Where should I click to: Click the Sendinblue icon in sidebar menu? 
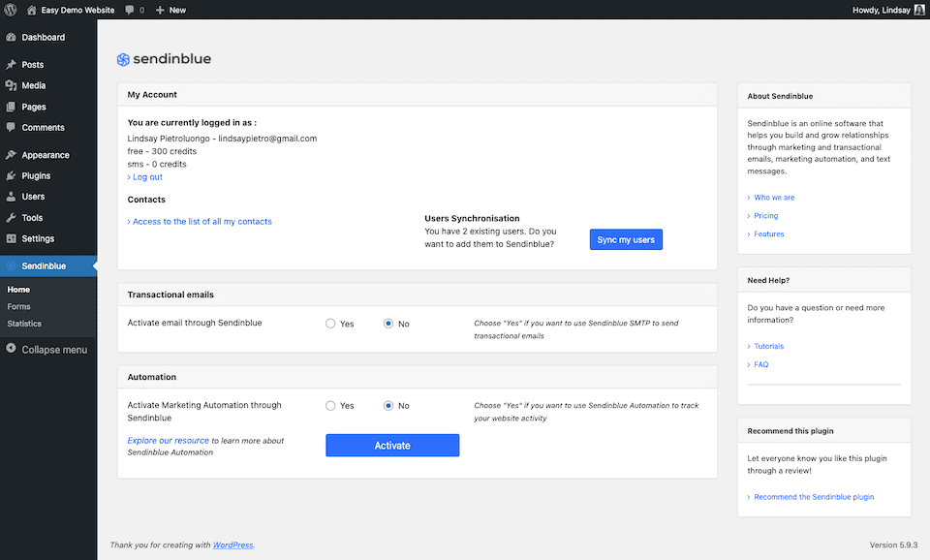tap(11, 265)
